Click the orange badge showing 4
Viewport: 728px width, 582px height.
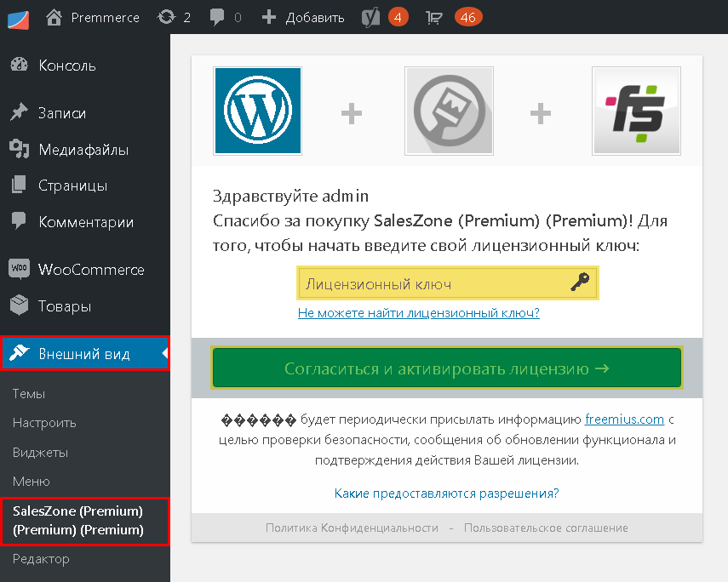click(x=398, y=18)
